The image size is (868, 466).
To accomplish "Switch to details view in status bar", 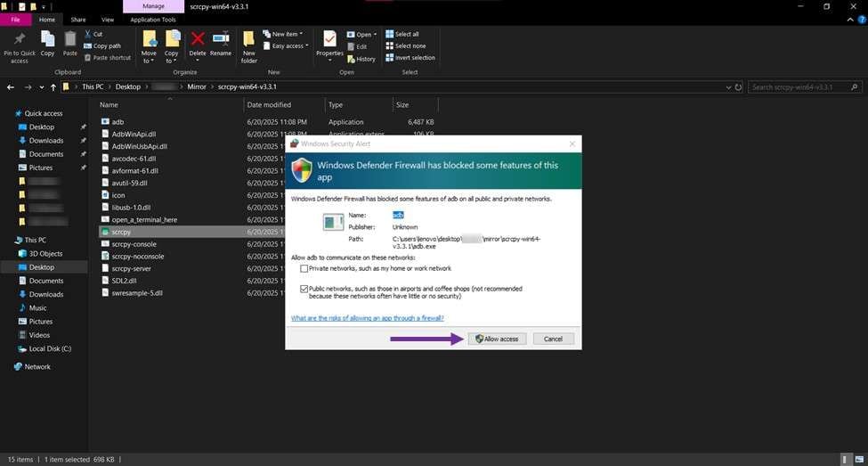I will (x=845, y=460).
